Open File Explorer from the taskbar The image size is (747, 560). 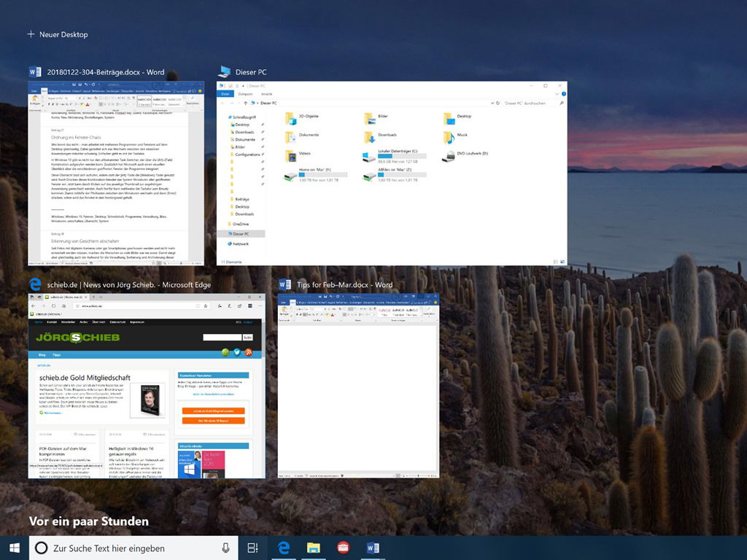click(314, 548)
